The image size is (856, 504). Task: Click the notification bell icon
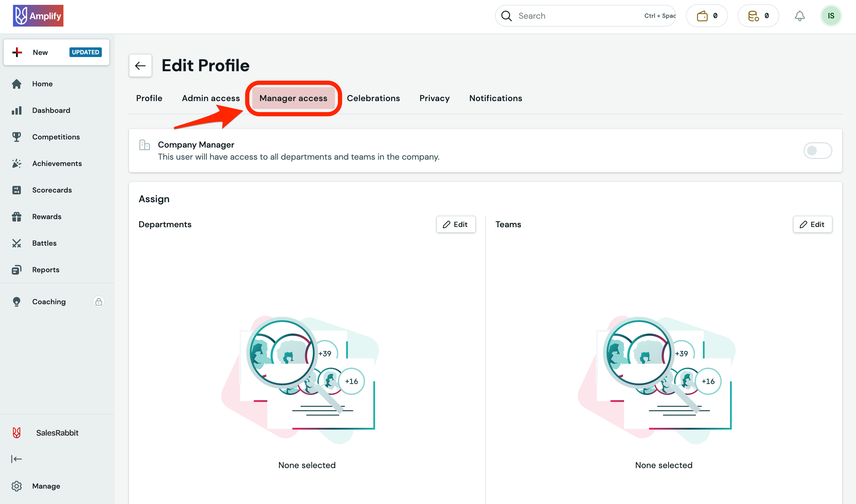(x=799, y=16)
